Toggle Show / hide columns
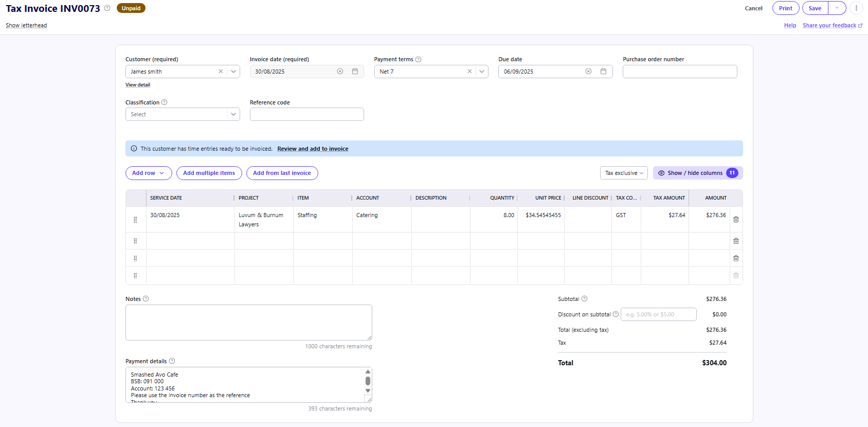This screenshot has width=868, height=427. 698,173
